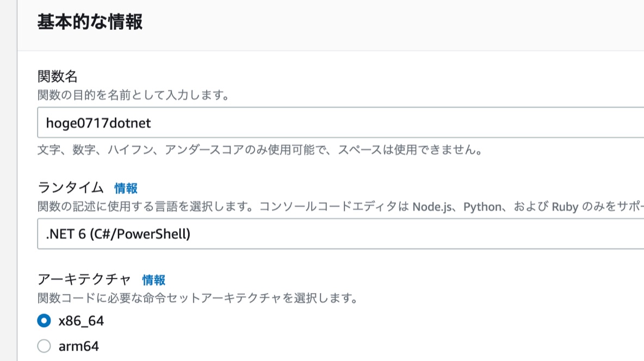The width and height of the screenshot is (644, 361).
Task: Focus the hoge0717dotnet function name box
Action: [x=218, y=122]
